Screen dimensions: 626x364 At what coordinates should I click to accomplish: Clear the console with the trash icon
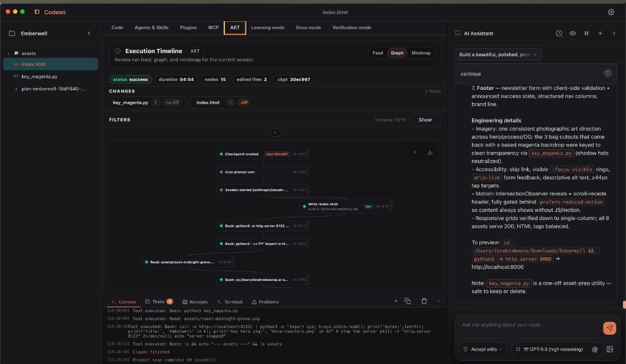(x=424, y=301)
